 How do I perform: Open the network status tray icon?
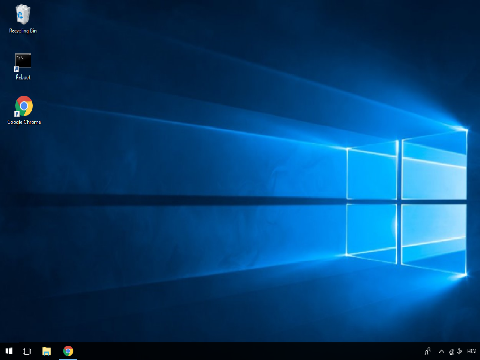451,351
